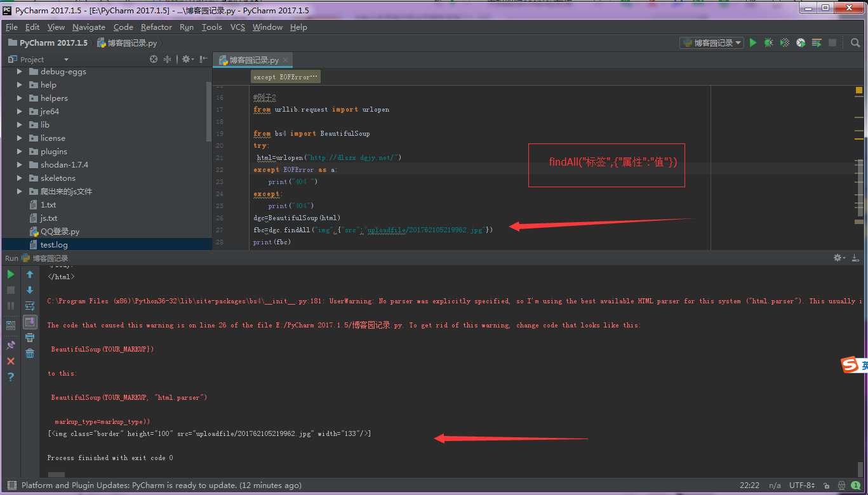Clear console with trash icon
This screenshot has width=868, height=495.
pyautogui.click(x=30, y=353)
